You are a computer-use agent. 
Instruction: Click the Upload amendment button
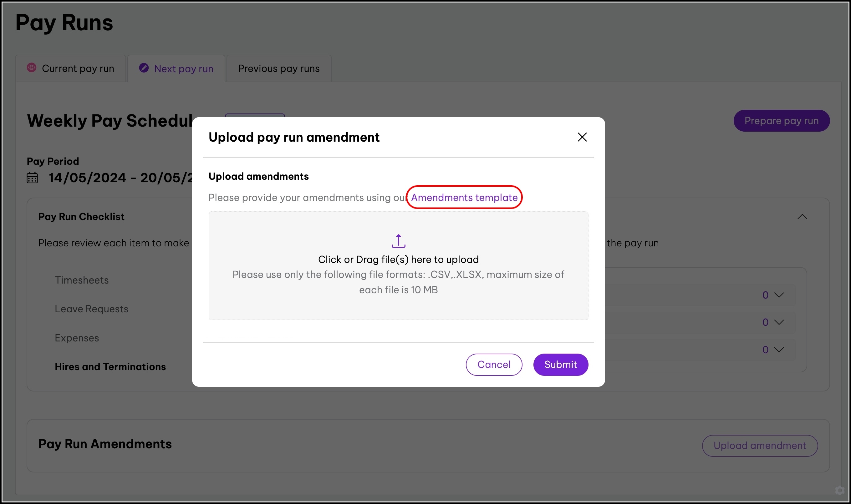(x=760, y=446)
